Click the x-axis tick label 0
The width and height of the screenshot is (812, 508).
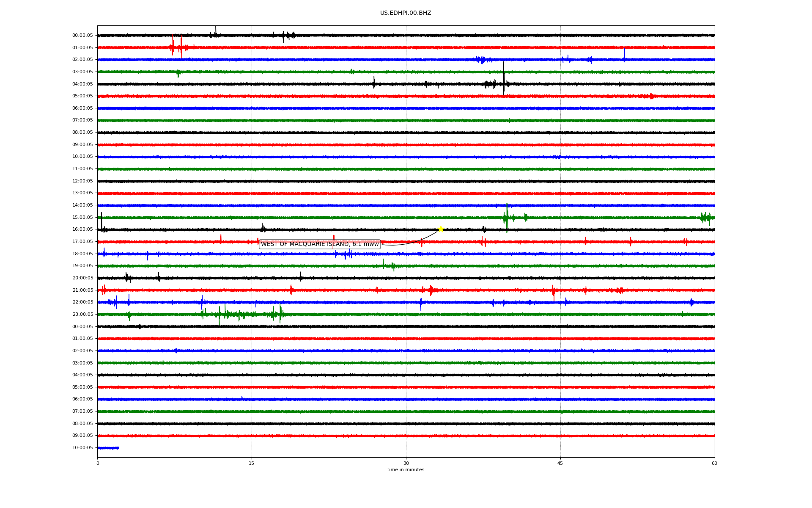point(98,463)
